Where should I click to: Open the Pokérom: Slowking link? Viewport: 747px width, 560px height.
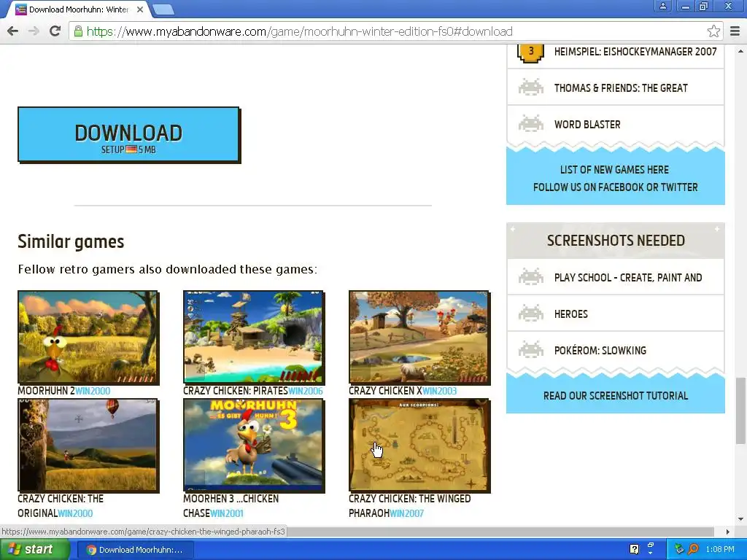(x=600, y=351)
